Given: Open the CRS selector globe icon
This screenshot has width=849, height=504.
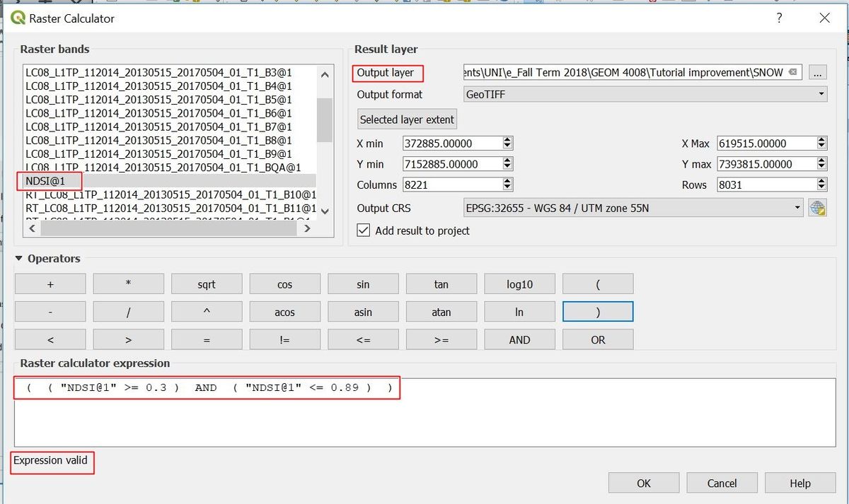Looking at the screenshot, I should [819, 207].
